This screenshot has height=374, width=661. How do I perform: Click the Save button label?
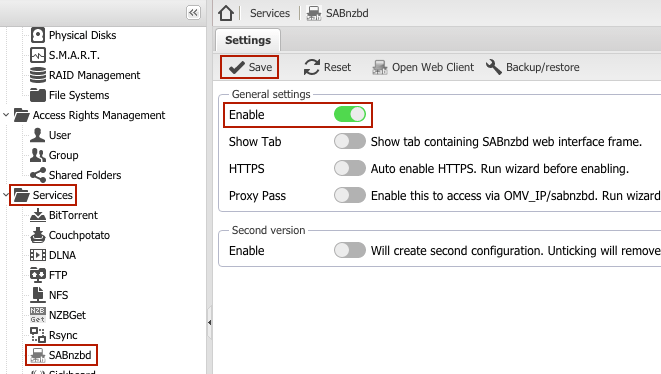(x=260, y=67)
